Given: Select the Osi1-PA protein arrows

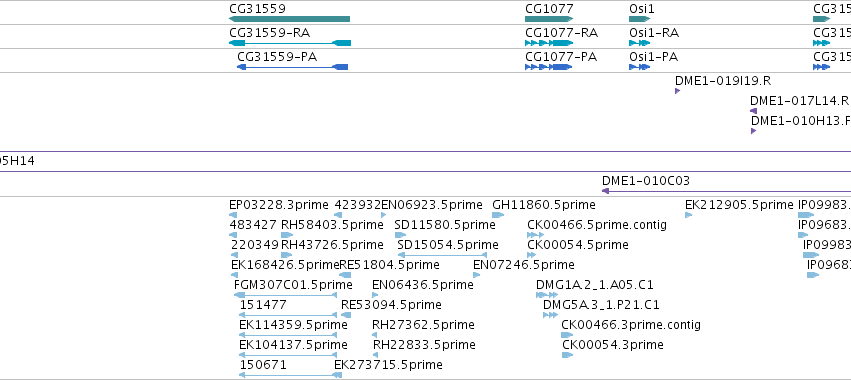Looking at the screenshot, I should pos(639,67).
